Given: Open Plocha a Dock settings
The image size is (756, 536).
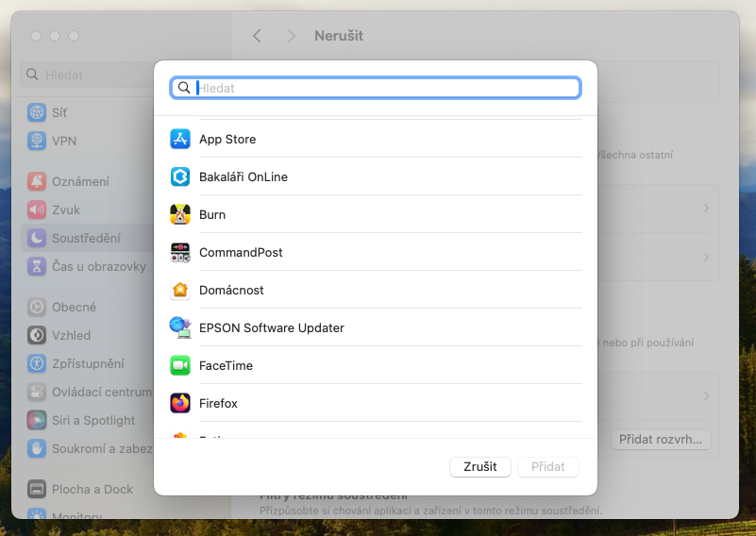Looking at the screenshot, I should click(x=87, y=489).
